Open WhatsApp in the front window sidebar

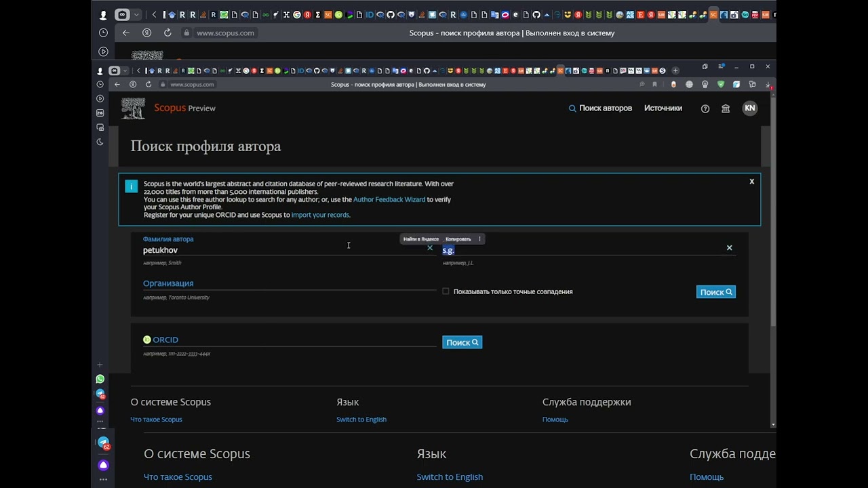coord(100,379)
